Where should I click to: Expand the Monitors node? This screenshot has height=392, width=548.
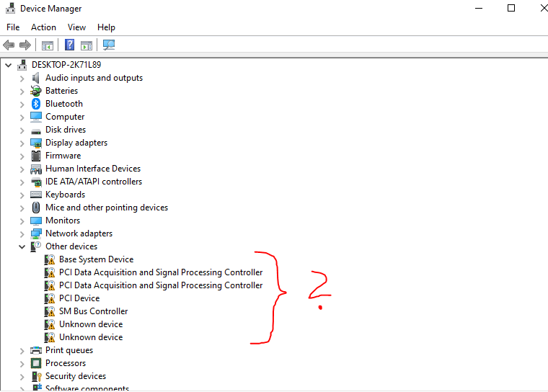tap(22, 221)
